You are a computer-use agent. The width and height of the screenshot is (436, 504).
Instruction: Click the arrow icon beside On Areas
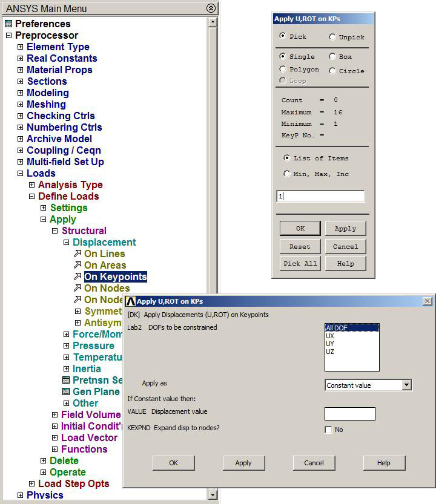click(77, 266)
